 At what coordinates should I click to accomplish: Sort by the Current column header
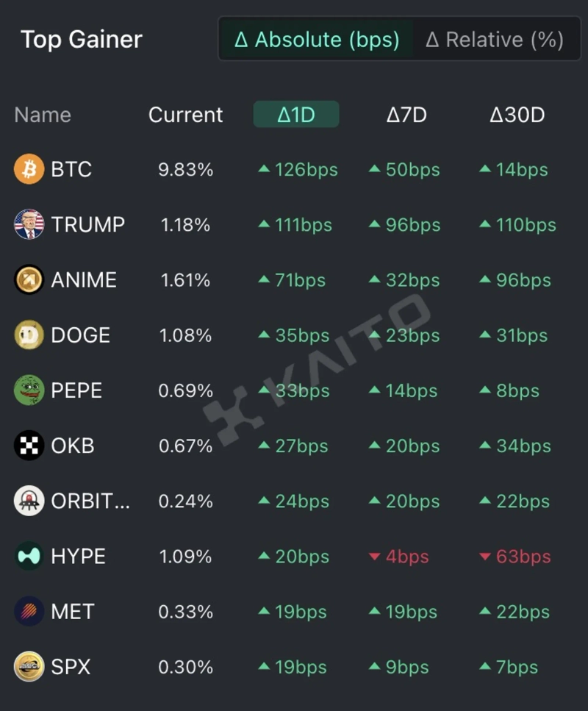(185, 115)
